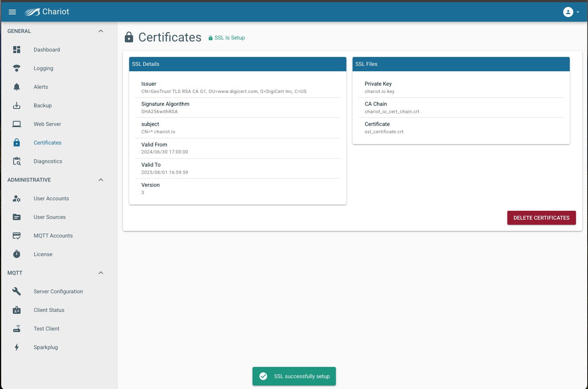Click the Logging wifi-style icon
Viewport: 588px width, 389px height.
coord(17,68)
